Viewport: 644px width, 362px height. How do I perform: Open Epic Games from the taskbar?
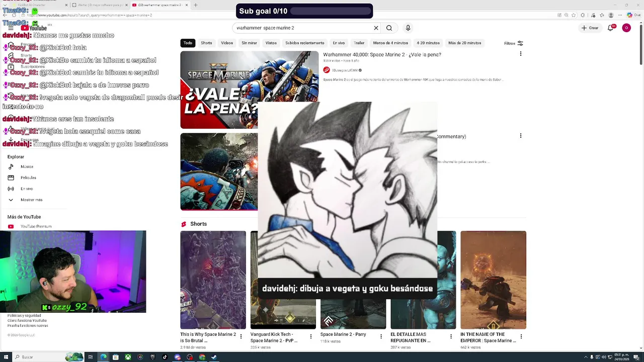pyautogui.click(x=152, y=357)
